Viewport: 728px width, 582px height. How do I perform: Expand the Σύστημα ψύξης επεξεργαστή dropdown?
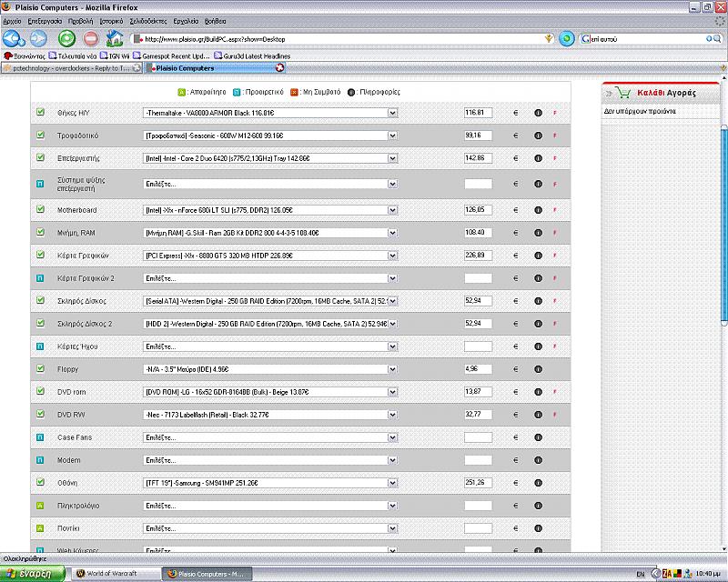270,185
